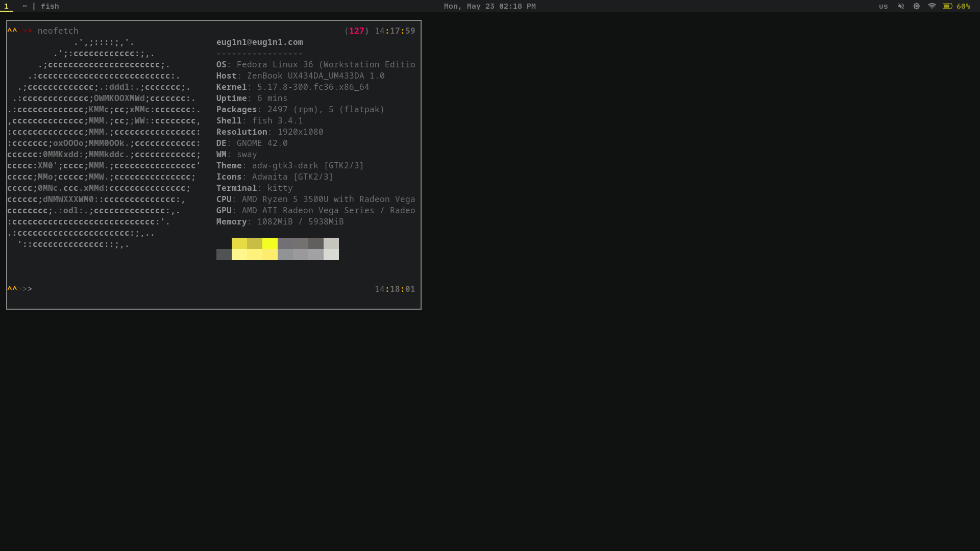The height and width of the screenshot is (551, 980).
Task: Click the 14:17:59 timestamp
Action: 395,31
